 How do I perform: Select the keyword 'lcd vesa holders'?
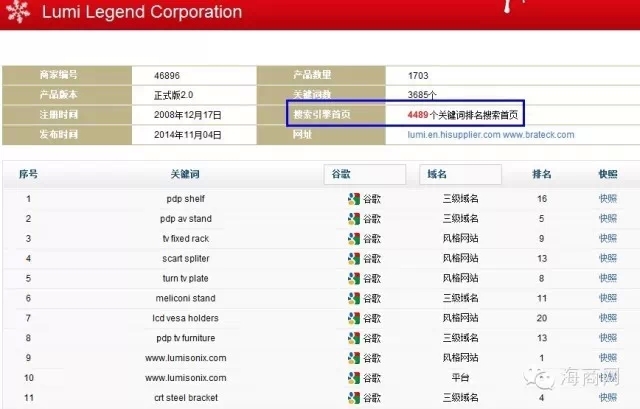(185, 318)
